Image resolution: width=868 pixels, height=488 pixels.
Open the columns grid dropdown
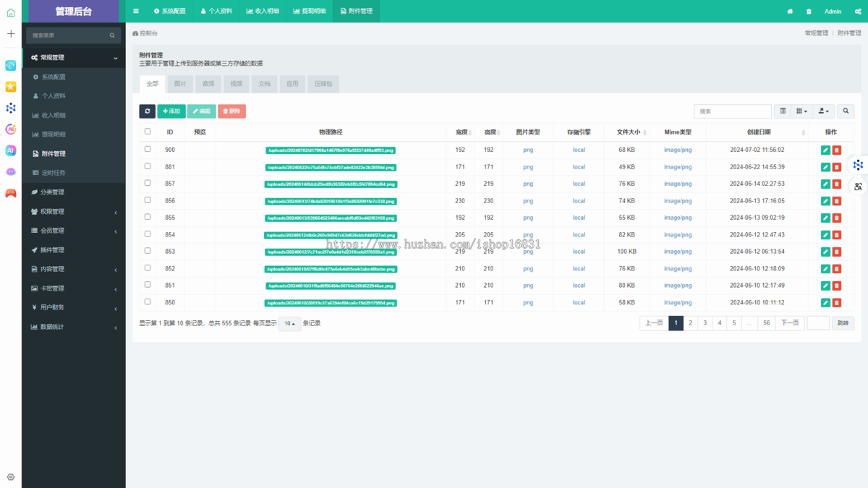[x=801, y=111]
